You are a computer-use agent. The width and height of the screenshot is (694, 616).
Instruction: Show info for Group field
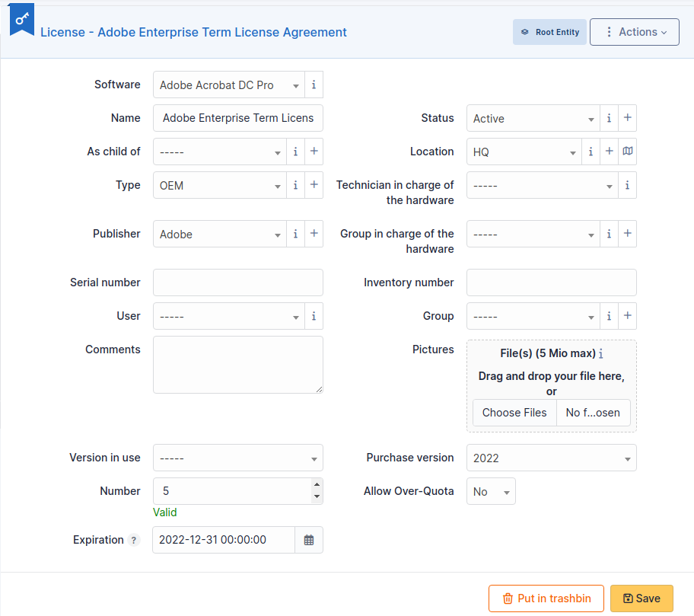click(609, 316)
